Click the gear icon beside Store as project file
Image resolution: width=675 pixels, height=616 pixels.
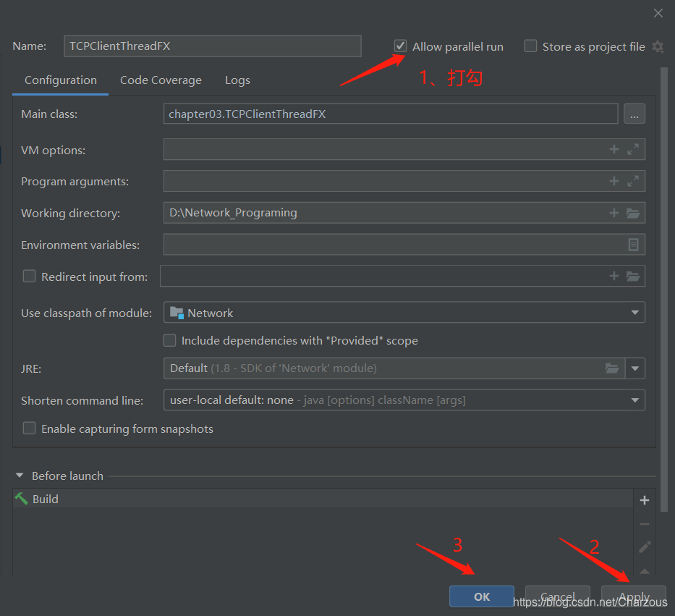(658, 46)
